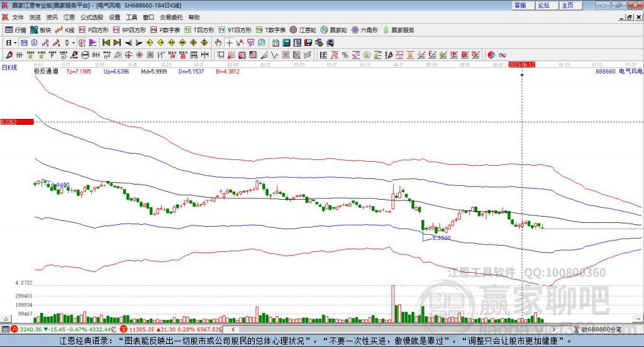Expand the candlestick style dropdown arrow

pyautogui.click(x=74, y=43)
